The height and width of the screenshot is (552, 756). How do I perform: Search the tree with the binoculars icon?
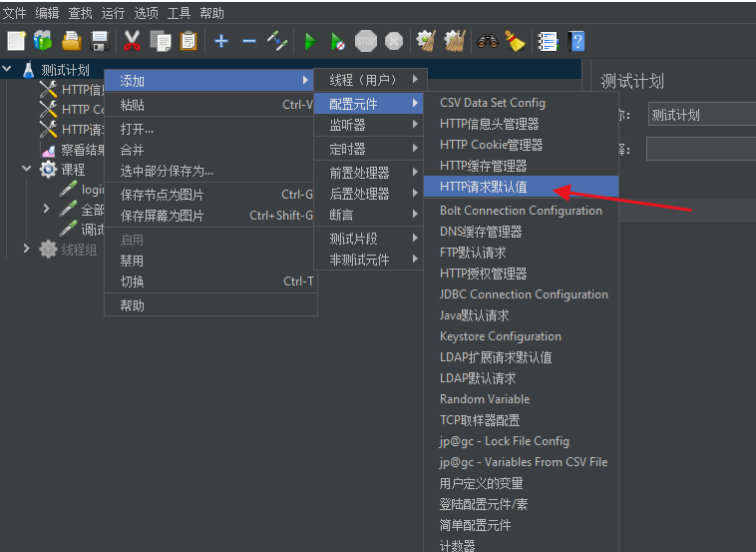tap(488, 41)
